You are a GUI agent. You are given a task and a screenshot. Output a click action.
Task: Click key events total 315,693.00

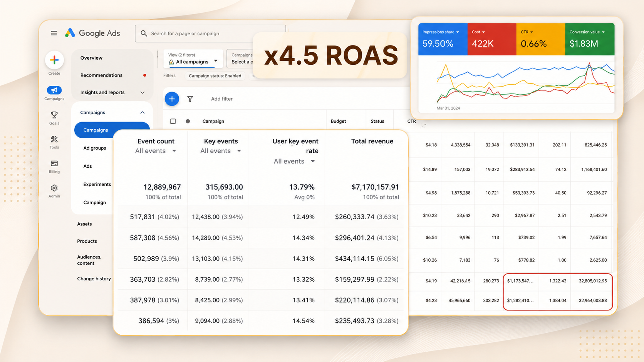click(224, 187)
